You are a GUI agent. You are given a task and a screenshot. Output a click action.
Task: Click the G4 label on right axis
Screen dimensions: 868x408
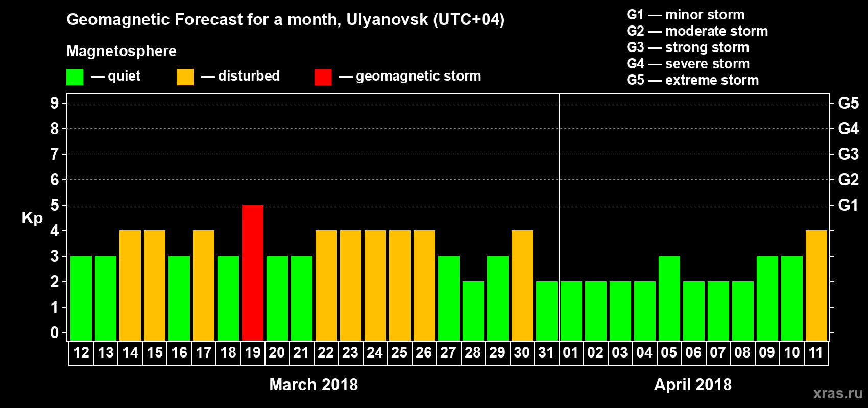tap(848, 129)
